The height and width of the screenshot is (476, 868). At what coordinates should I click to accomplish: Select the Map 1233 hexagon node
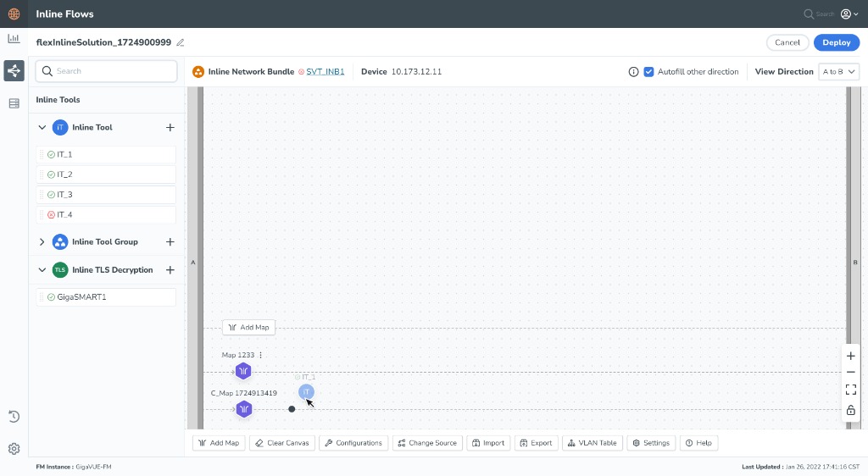click(243, 371)
